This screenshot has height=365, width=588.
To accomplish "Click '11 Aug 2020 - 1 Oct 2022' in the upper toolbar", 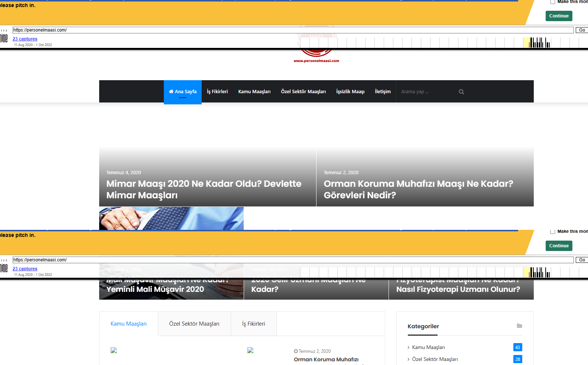I will (x=33, y=45).
